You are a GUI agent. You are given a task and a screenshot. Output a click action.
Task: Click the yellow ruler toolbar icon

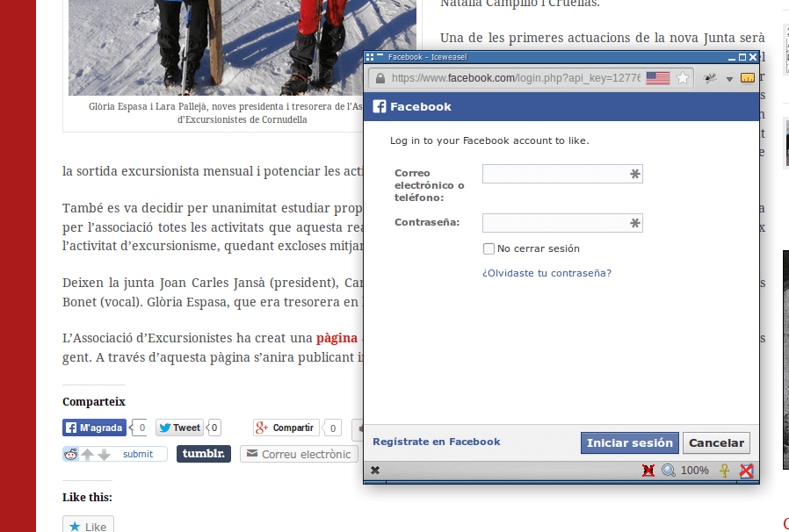pyautogui.click(x=748, y=78)
